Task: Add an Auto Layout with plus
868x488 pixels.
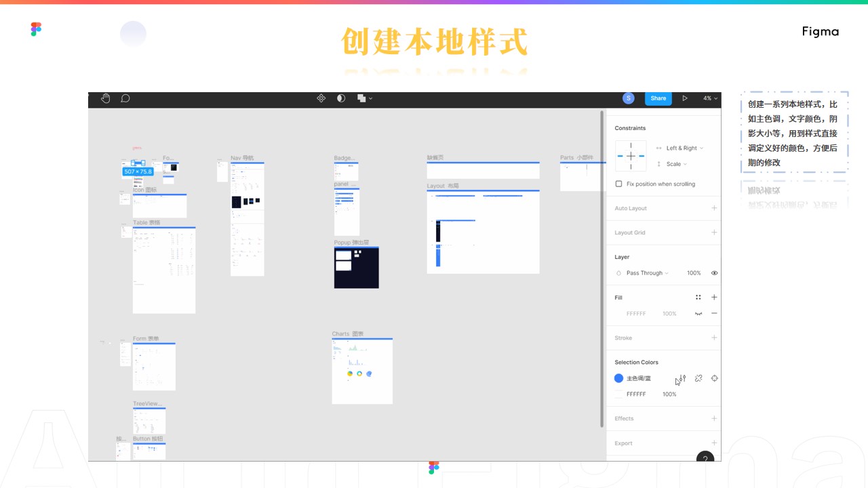Action: click(x=714, y=208)
